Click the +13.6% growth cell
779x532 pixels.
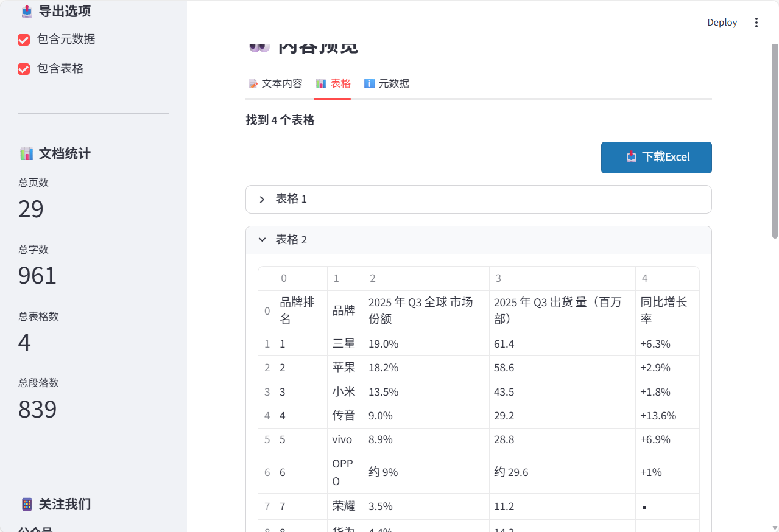[667, 416]
